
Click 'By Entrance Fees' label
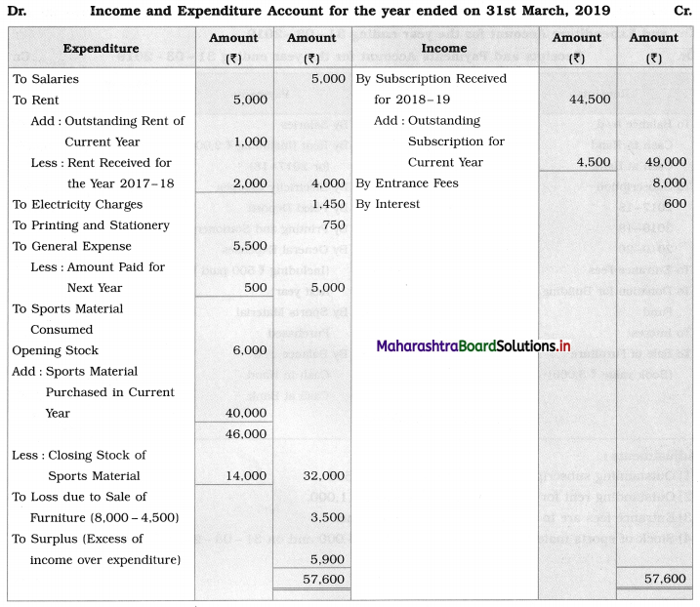(x=407, y=183)
